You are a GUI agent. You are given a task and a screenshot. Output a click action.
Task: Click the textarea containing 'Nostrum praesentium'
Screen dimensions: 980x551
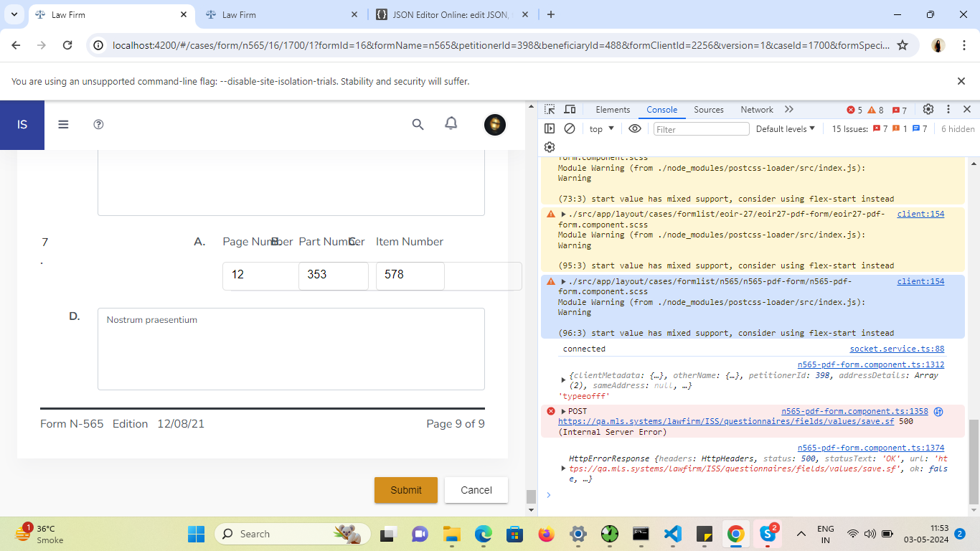pos(291,349)
